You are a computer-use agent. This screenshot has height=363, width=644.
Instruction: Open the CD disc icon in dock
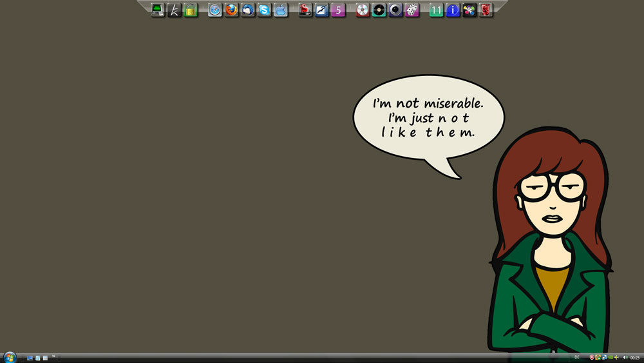363,10
